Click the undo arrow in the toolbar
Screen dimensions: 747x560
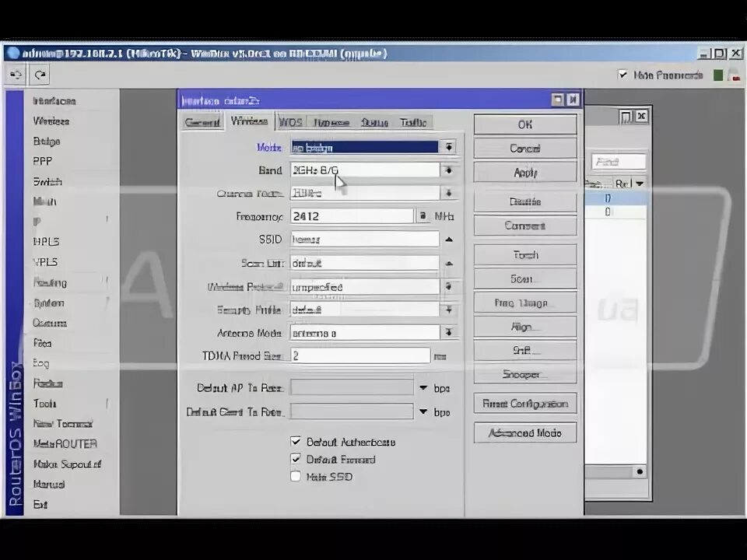click(x=16, y=75)
